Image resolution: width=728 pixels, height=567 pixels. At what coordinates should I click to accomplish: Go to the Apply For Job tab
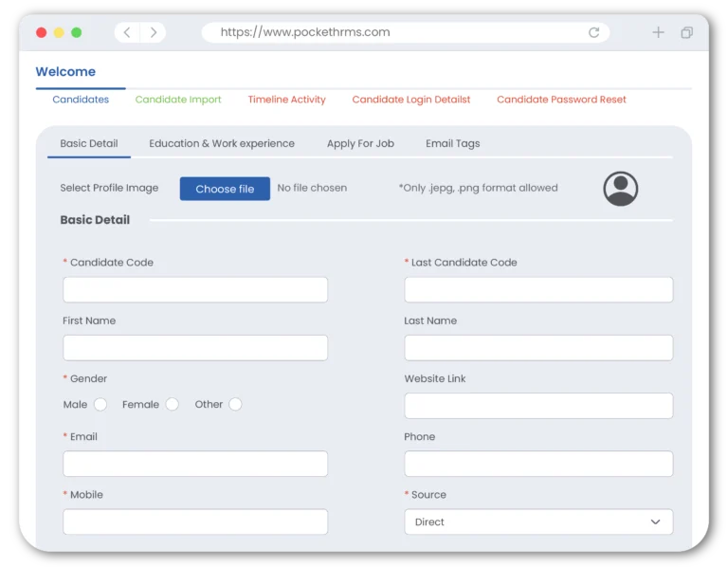360,144
